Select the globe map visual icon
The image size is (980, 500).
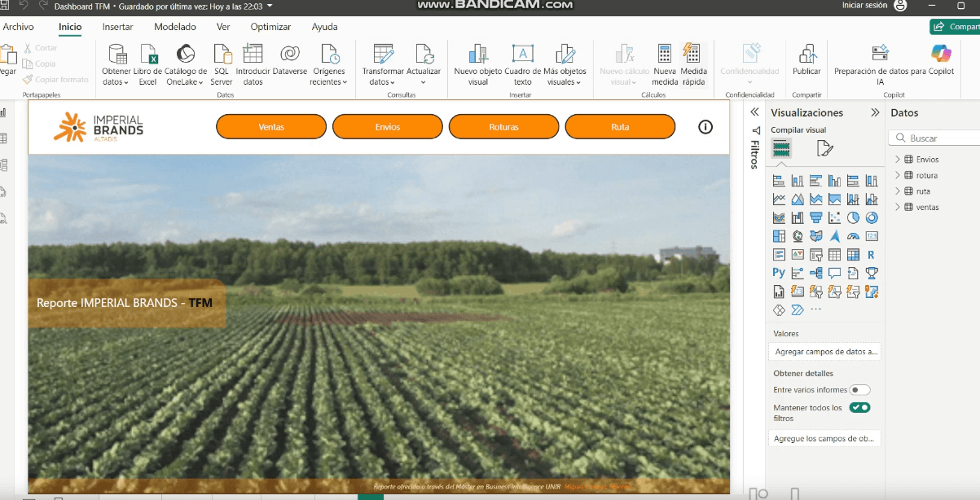797,235
